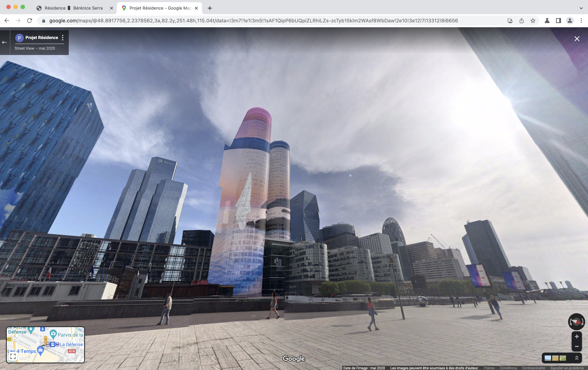Rotate view clockwise with compass right arrow
The width and height of the screenshot is (588, 370).
[583, 322]
